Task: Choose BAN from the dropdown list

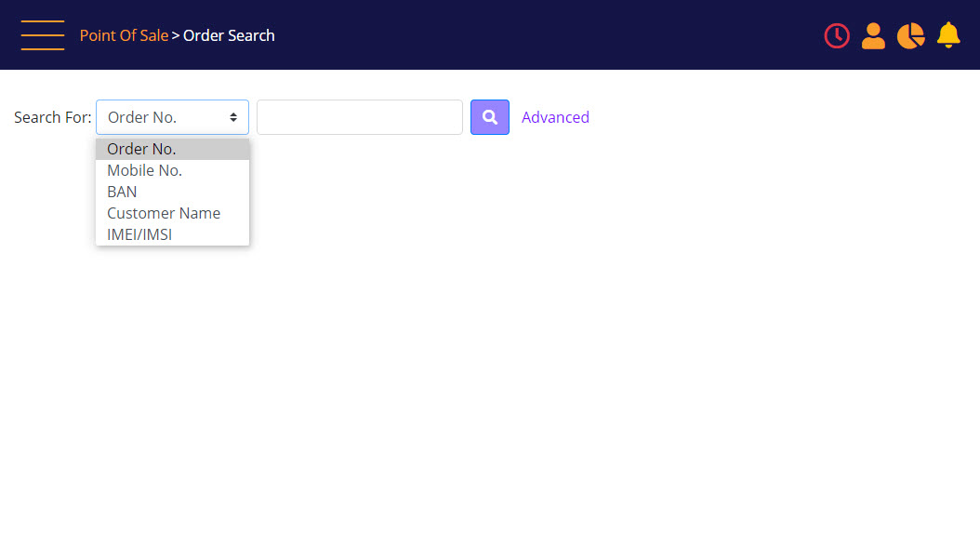Action: pos(173,192)
